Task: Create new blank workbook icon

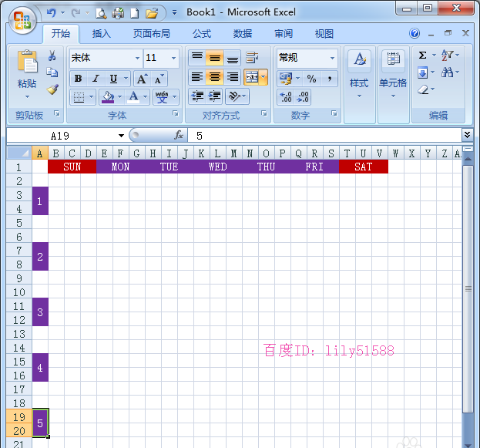Action: tap(135, 13)
